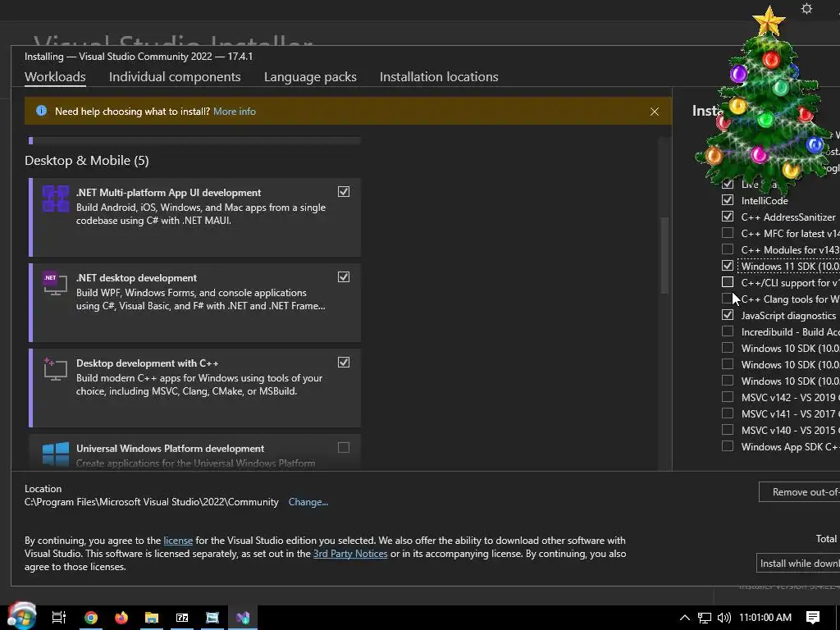This screenshot has width=840, height=630.
Task: Open File Explorer from the taskbar
Action: 152,618
